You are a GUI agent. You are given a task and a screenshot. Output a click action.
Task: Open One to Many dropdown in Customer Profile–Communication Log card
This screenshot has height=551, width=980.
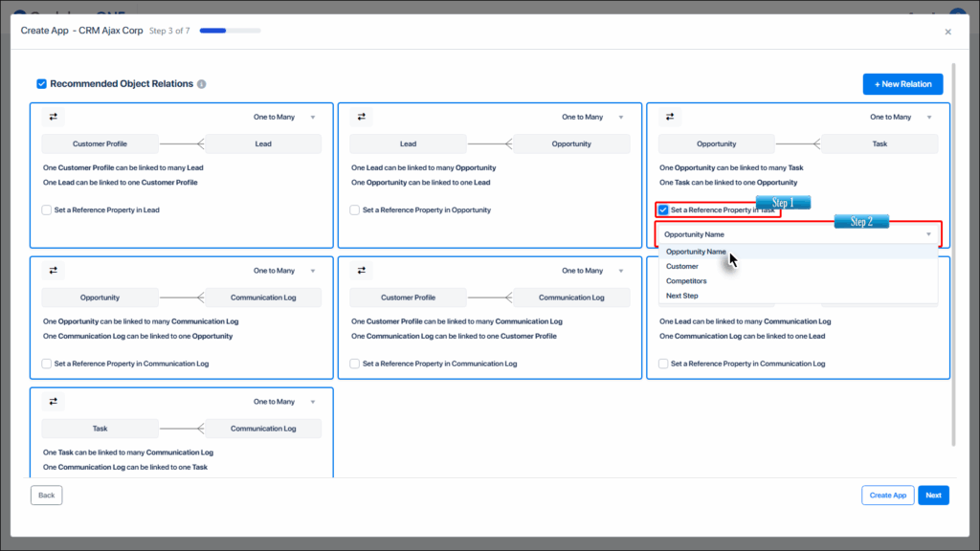592,271
